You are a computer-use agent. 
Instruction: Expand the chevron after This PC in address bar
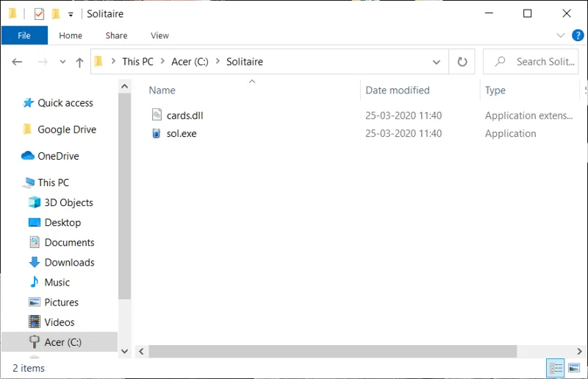tap(162, 61)
